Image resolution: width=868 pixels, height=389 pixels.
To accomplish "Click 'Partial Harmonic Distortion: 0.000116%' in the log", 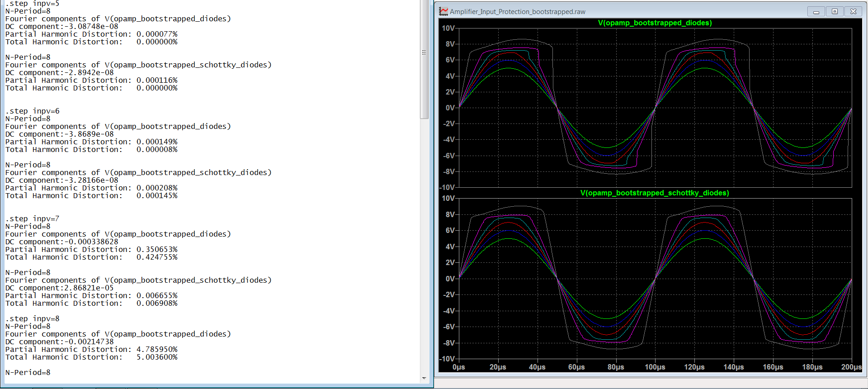I will 91,80.
